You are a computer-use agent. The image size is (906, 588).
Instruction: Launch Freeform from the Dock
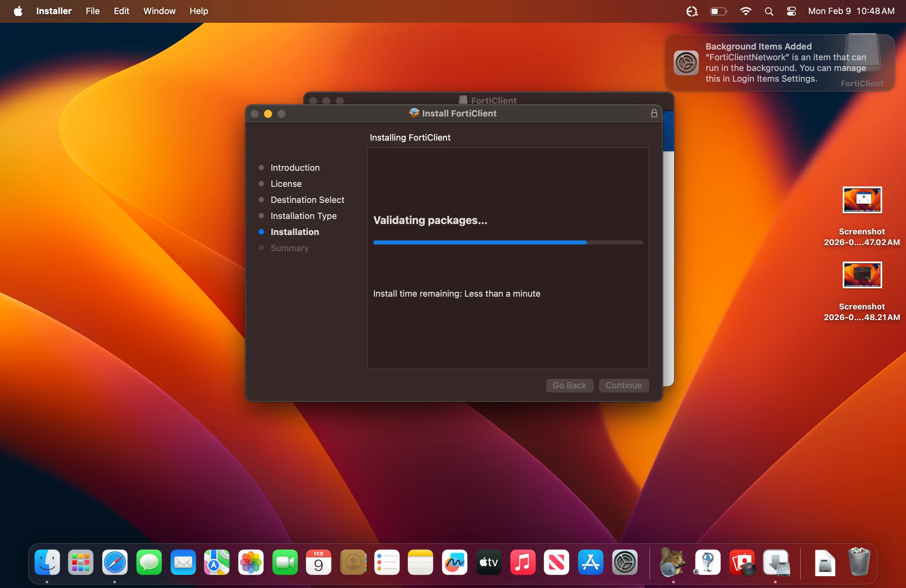click(x=455, y=562)
